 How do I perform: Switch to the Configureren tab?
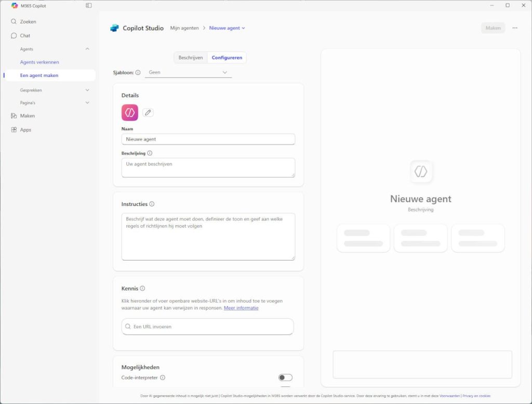tap(227, 58)
